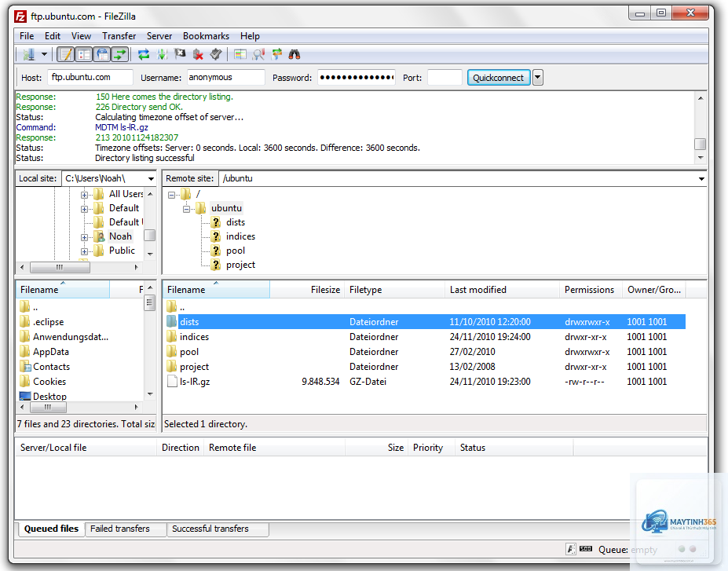This screenshot has height=571, width=728.
Task: Sort remote files by Permissions column
Action: [591, 290]
